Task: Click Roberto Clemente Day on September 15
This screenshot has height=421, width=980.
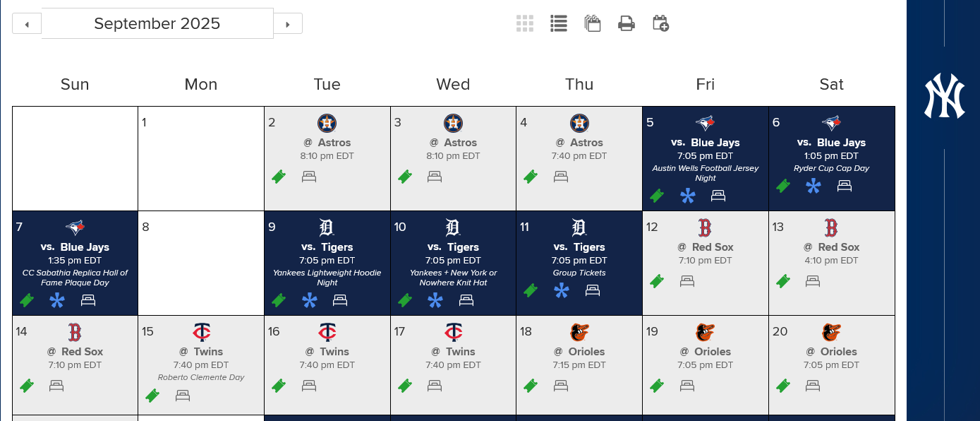Action: tap(201, 377)
